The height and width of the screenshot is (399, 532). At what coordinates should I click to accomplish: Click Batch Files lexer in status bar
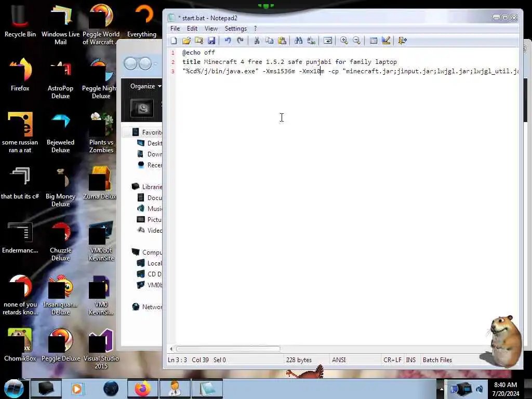click(437, 360)
